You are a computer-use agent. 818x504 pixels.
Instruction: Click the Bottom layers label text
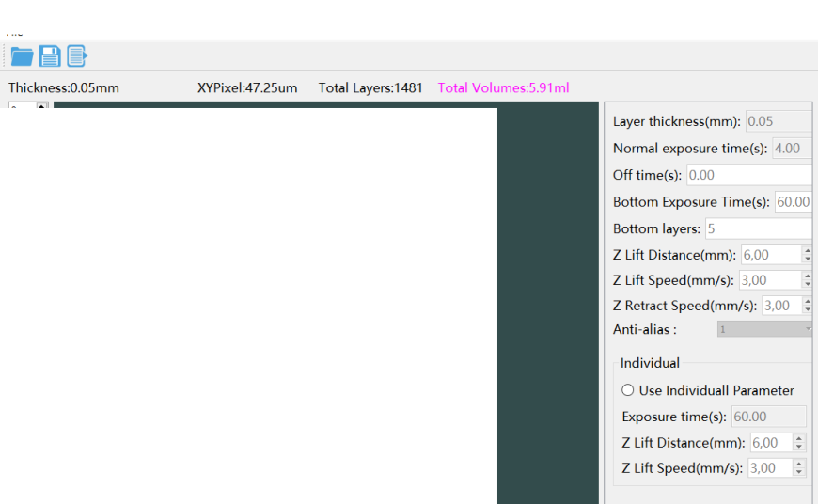[656, 229]
